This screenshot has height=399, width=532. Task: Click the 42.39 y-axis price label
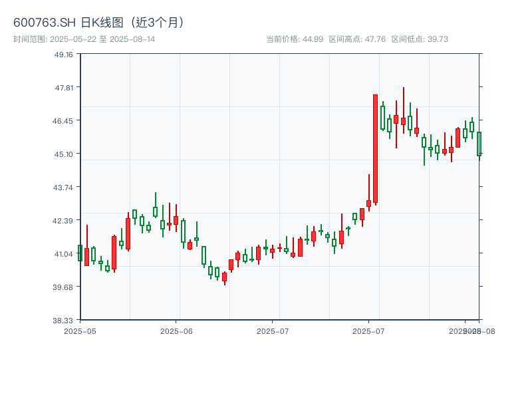(64, 220)
